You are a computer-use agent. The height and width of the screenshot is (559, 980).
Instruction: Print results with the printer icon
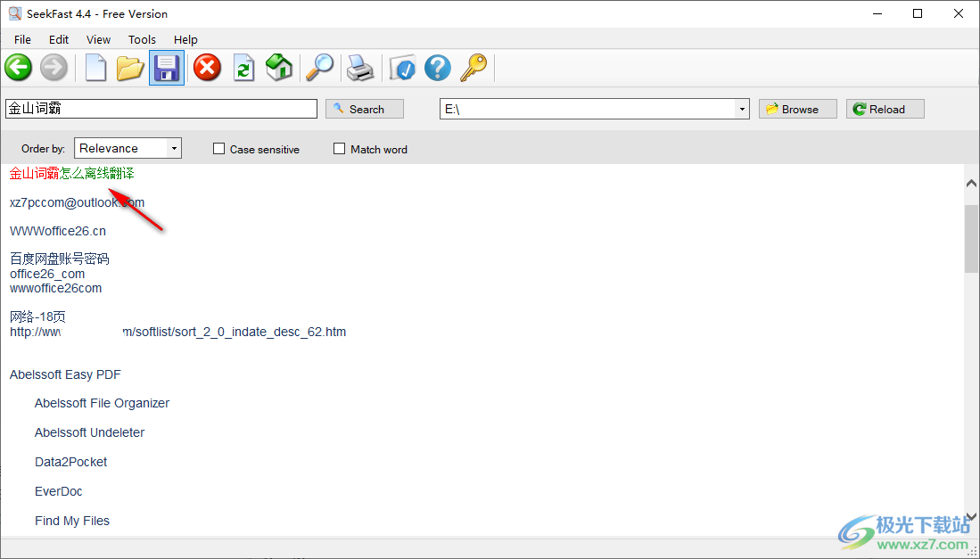[360, 68]
